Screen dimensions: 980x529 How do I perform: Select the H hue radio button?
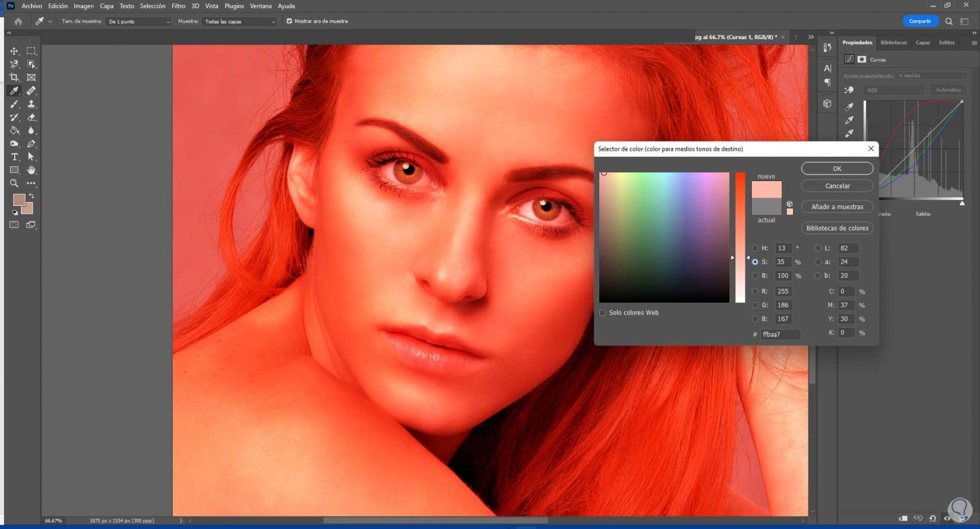(755, 248)
